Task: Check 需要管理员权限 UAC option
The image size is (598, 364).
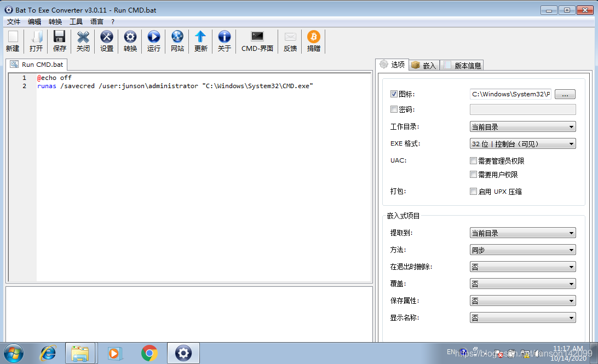Action: (x=473, y=161)
